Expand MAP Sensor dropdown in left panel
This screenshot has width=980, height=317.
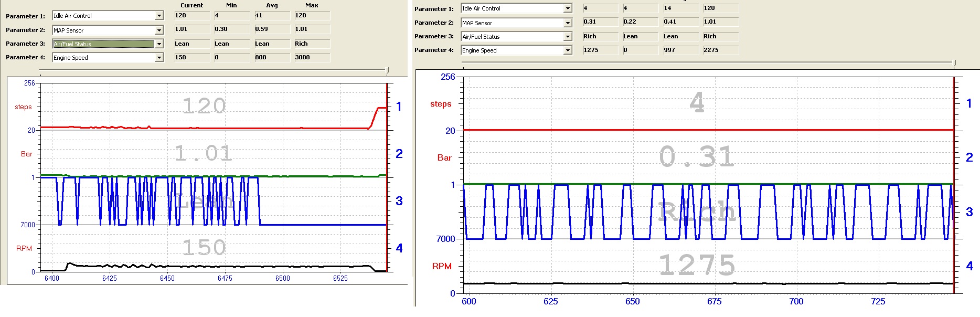coord(159,30)
